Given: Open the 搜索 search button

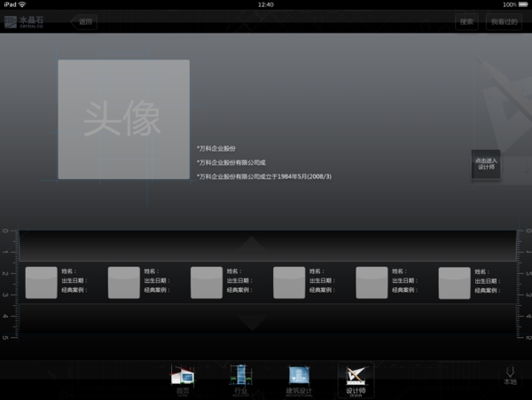Looking at the screenshot, I should pos(466,22).
